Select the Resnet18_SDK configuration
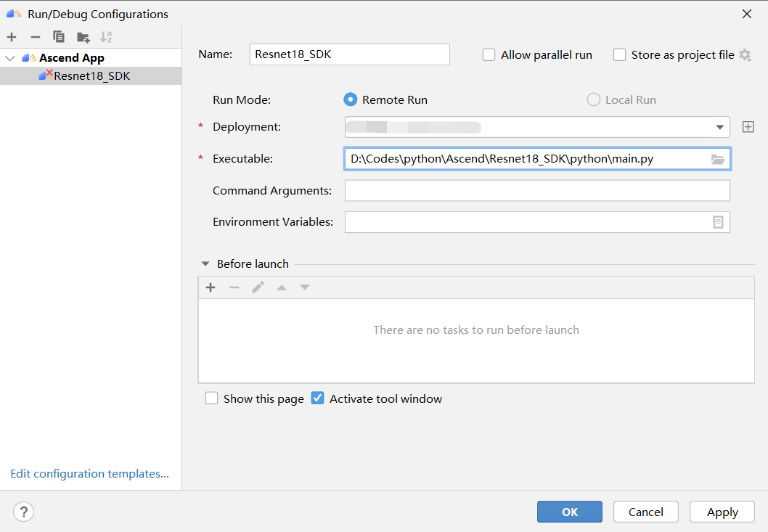Viewport: 768px width, 532px height. click(91, 76)
